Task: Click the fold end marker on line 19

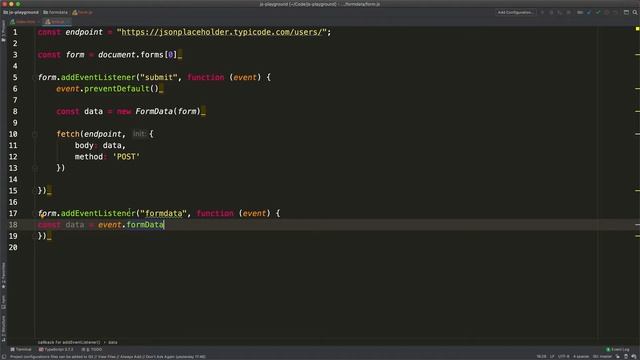Action: pyautogui.click(x=35, y=236)
